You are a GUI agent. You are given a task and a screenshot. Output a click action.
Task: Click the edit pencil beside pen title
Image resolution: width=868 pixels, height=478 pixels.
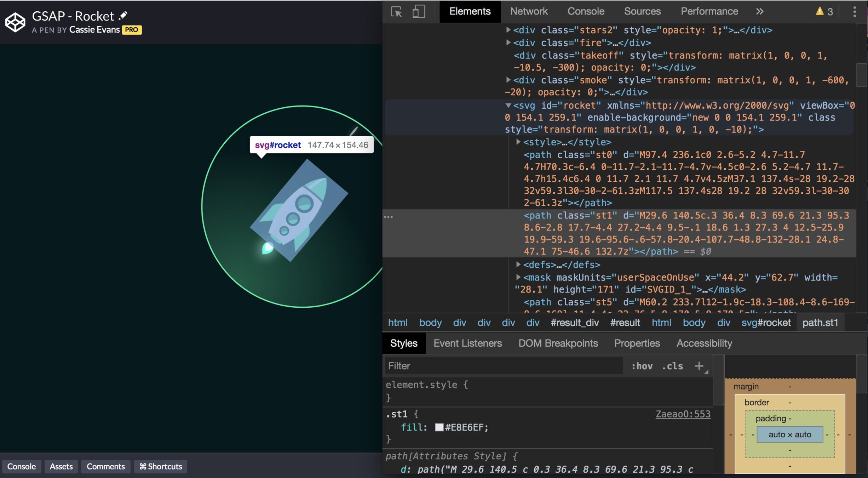click(x=123, y=16)
